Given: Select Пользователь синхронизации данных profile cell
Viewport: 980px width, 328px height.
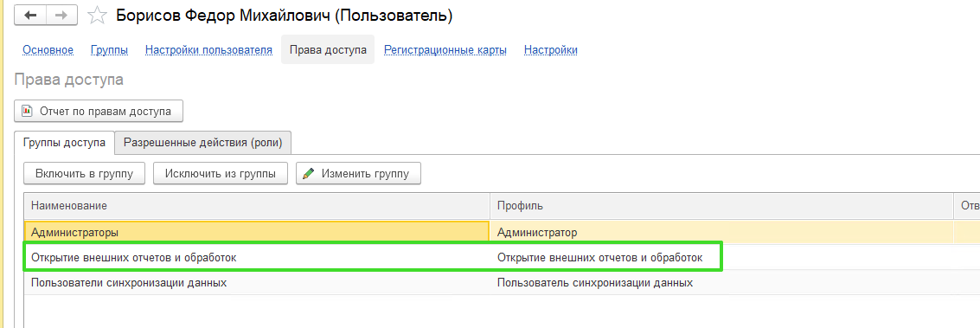Looking at the screenshot, I should 722,282.
